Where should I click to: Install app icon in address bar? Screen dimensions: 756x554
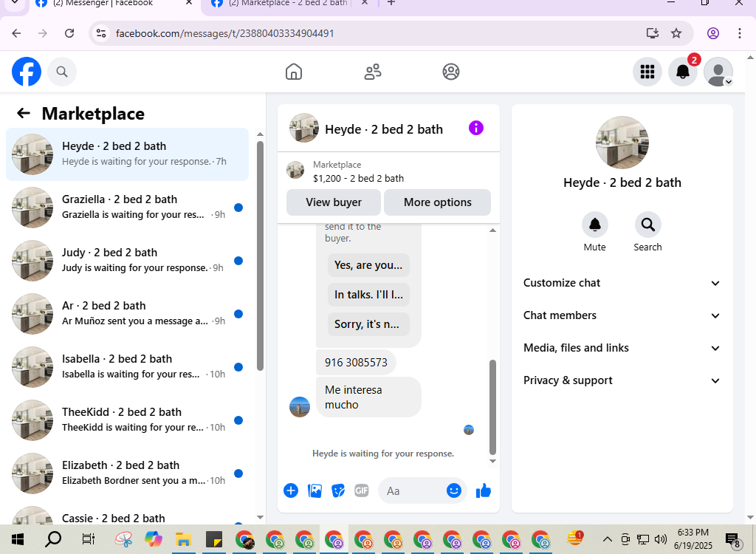[653, 33]
